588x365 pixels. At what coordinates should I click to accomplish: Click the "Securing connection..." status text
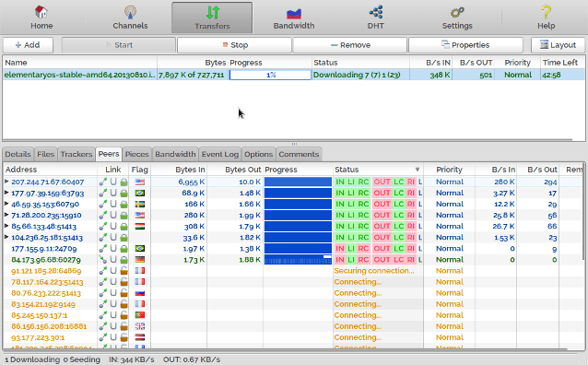(374, 271)
